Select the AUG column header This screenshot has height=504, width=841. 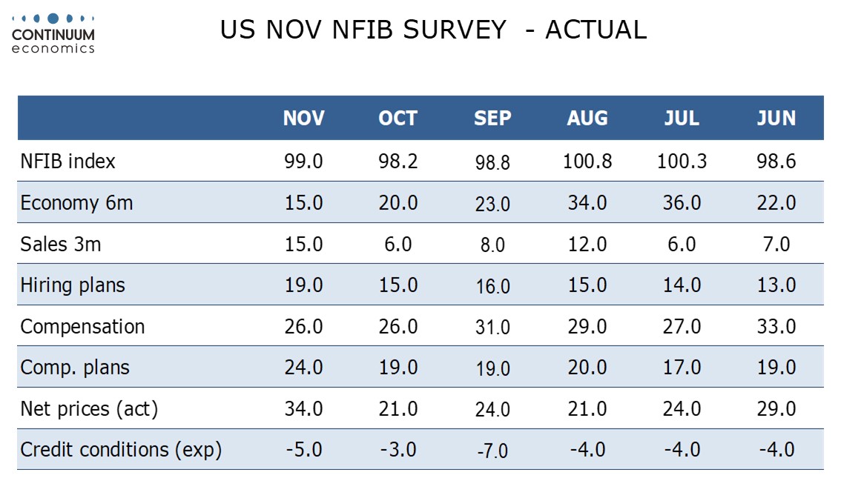(587, 119)
